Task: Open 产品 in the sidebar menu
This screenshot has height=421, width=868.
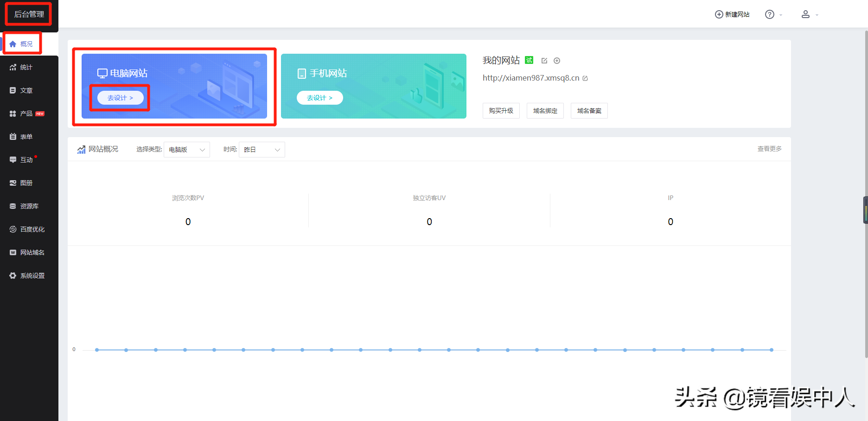Action: click(29, 113)
